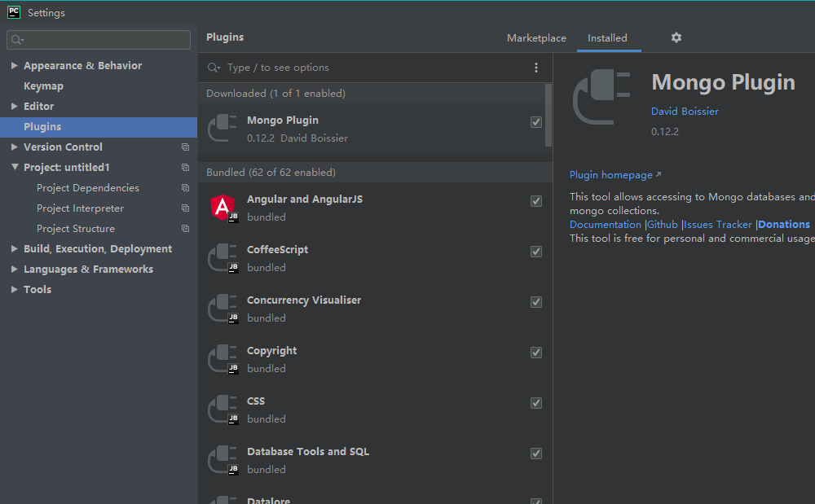The width and height of the screenshot is (815, 504).
Task: Toggle Database Tools and SQL checkbox
Action: click(x=536, y=454)
